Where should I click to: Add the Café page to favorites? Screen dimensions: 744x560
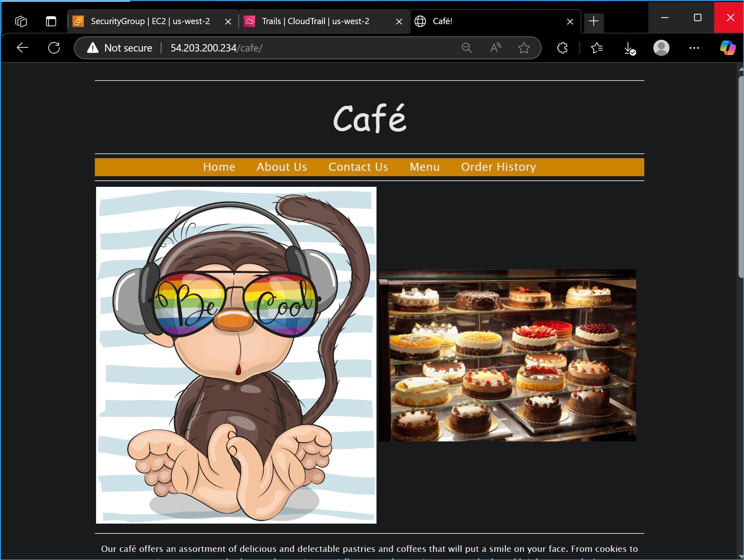coord(524,48)
